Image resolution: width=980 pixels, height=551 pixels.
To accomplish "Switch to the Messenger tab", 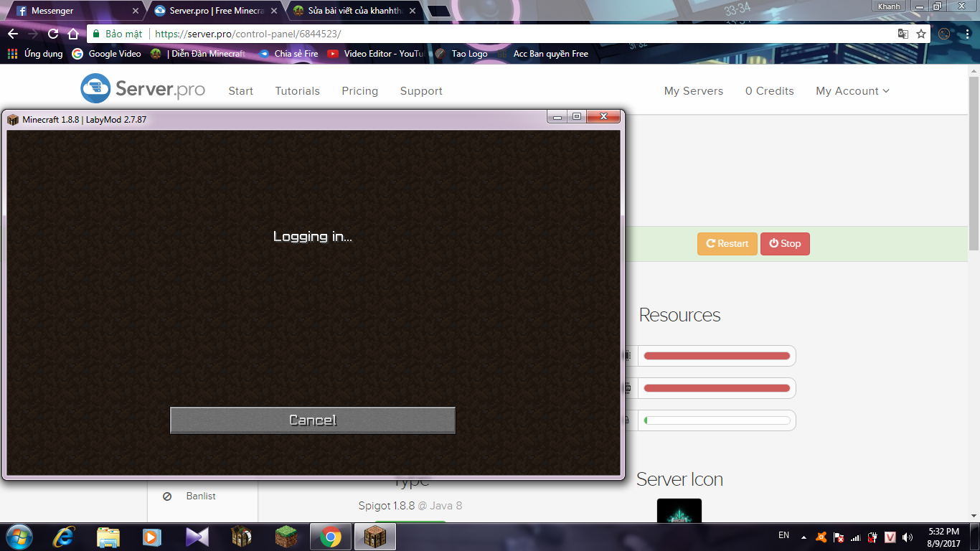I will pos(72,11).
